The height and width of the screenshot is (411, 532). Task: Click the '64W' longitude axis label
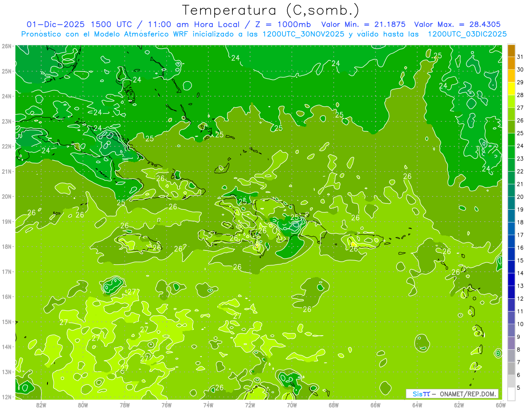point(417,405)
